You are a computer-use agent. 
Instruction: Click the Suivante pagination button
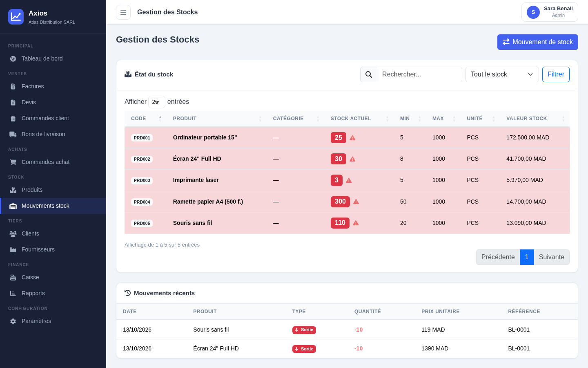point(551,257)
